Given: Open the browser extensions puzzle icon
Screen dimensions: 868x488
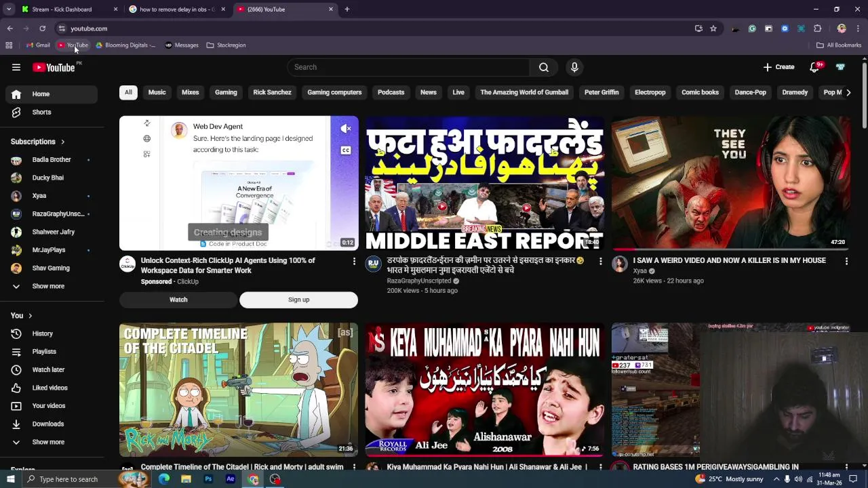Looking at the screenshot, I should [817, 28].
